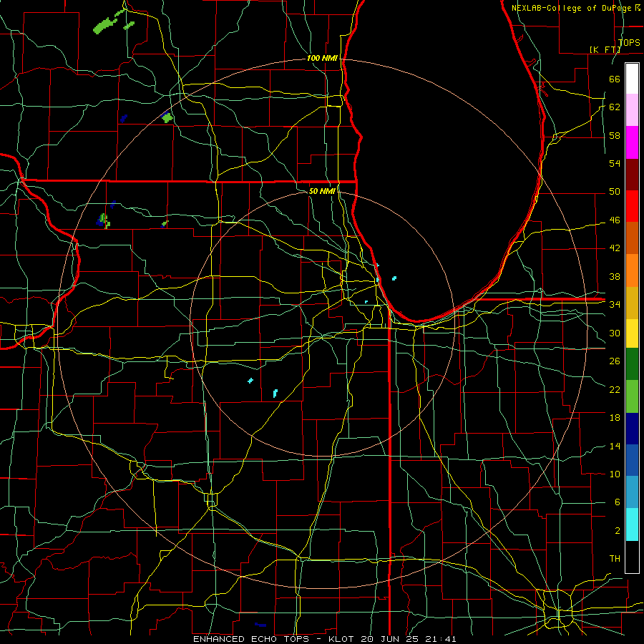Image resolution: width=644 pixels, height=644 pixels.
Task: Click the 'TH' threshold legend label
Action: 615,558
